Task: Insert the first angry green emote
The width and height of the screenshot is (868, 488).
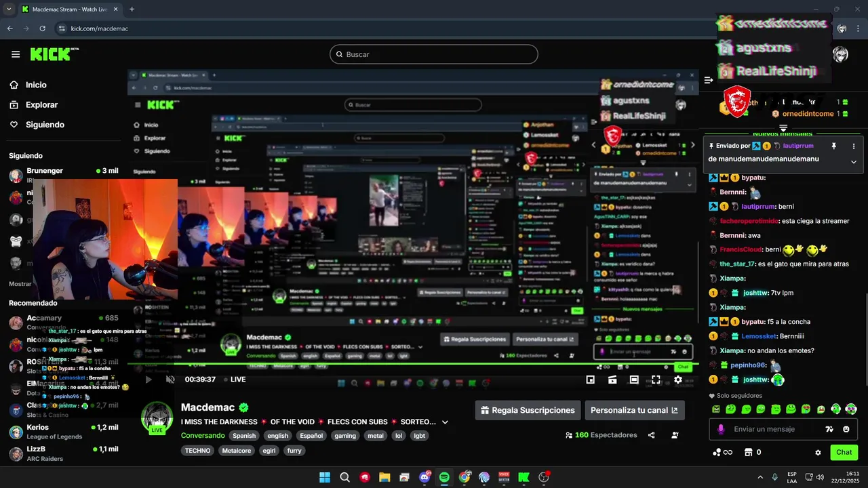Action: coord(716,409)
